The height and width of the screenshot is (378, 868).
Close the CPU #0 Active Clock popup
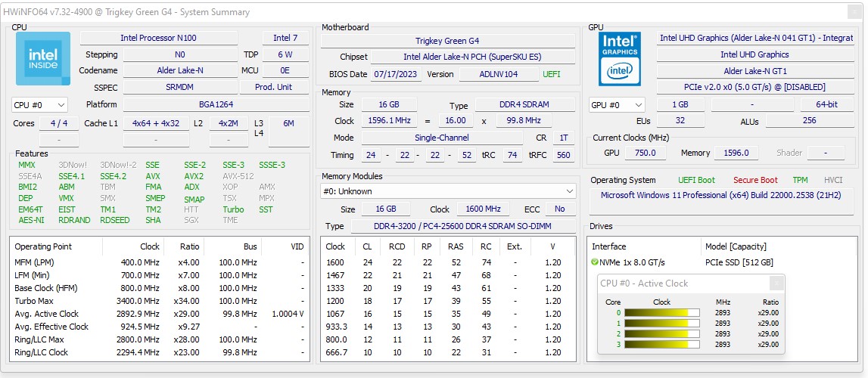pos(776,283)
